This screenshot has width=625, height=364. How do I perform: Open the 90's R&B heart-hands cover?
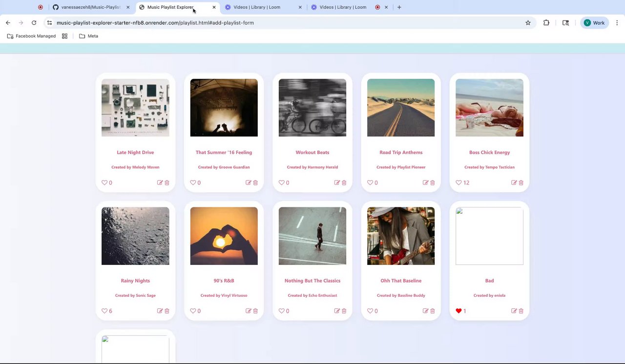point(224,236)
